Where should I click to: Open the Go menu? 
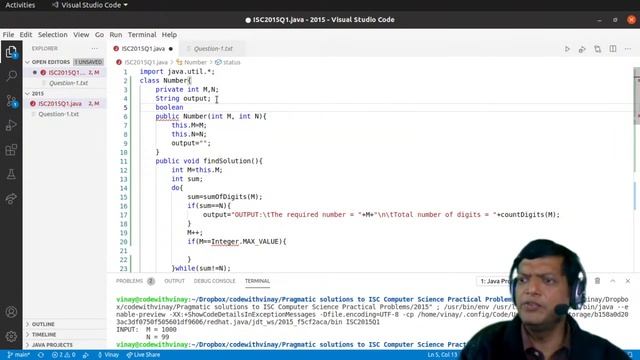tap(99, 35)
